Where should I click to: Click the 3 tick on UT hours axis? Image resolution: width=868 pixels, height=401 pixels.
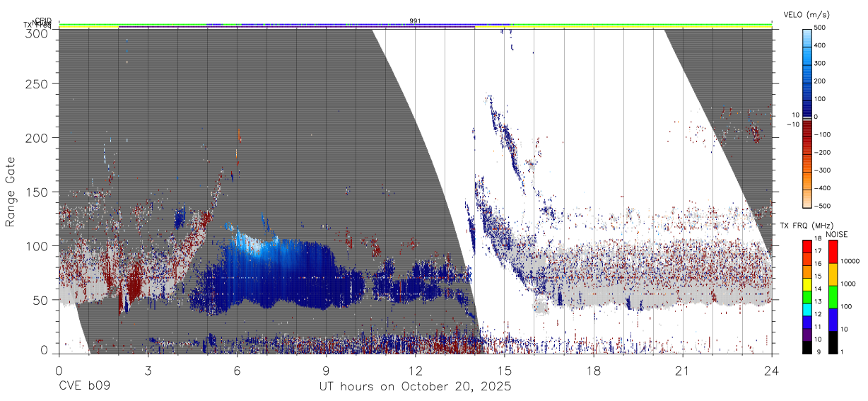point(148,370)
